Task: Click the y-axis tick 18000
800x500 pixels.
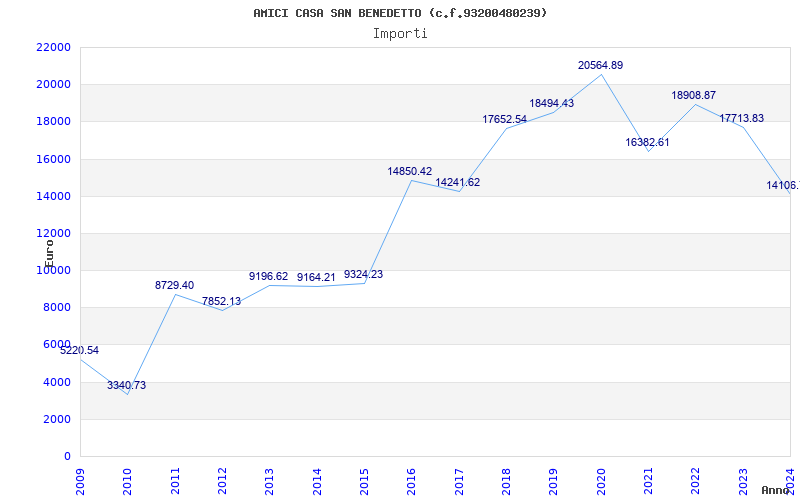Action: (54, 122)
